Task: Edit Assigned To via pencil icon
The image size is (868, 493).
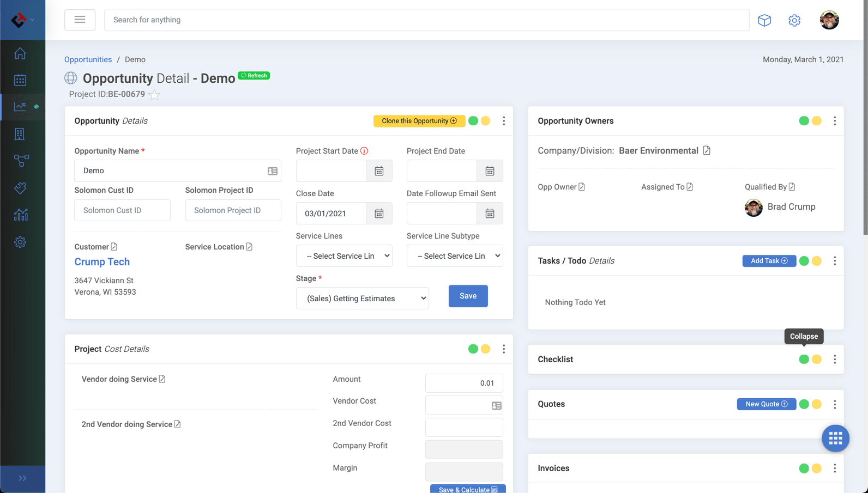Action: tap(690, 187)
